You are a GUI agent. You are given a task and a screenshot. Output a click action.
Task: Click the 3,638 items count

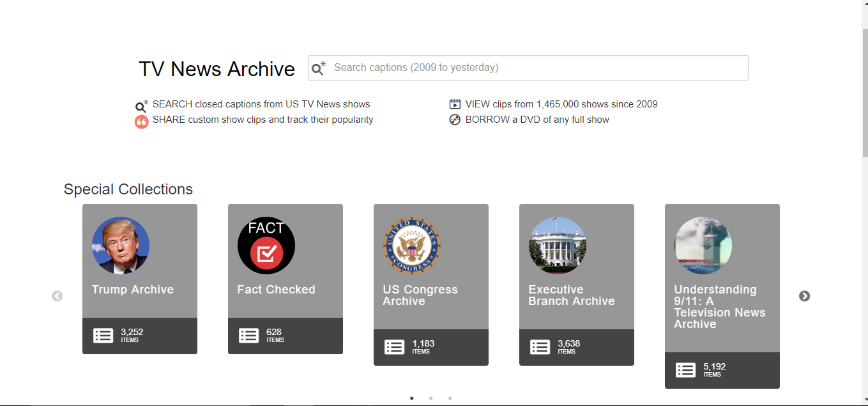(x=569, y=347)
